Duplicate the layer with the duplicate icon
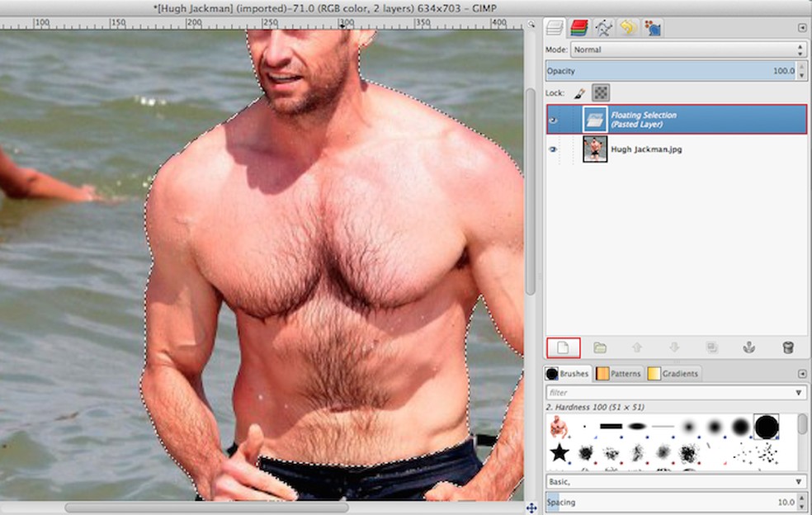 [712, 347]
